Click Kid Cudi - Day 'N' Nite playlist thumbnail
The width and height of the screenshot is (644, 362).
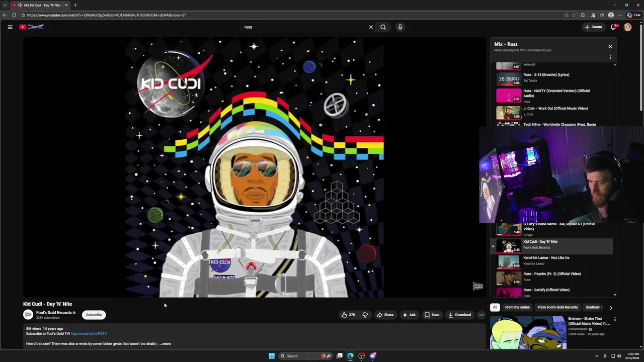tap(509, 246)
